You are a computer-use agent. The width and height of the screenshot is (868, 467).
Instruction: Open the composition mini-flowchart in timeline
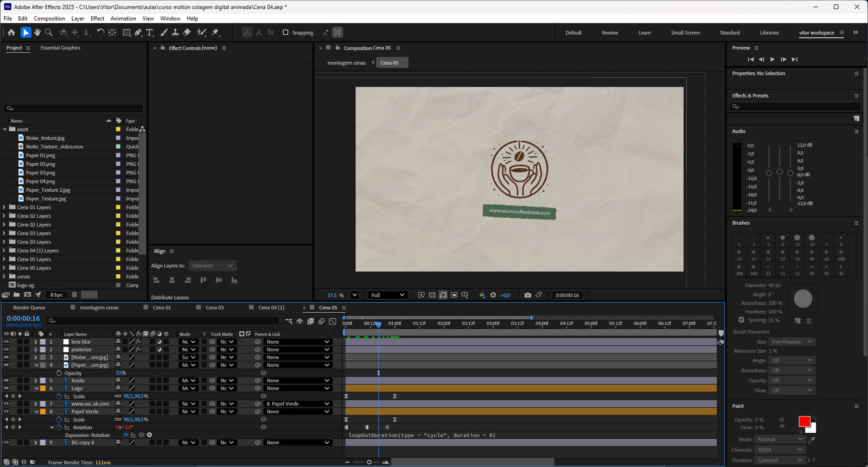[289, 321]
